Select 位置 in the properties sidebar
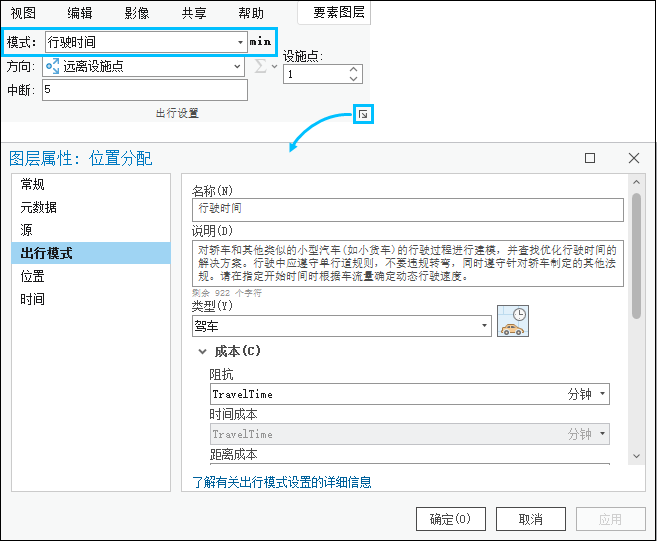The image size is (657, 541). tap(33, 276)
